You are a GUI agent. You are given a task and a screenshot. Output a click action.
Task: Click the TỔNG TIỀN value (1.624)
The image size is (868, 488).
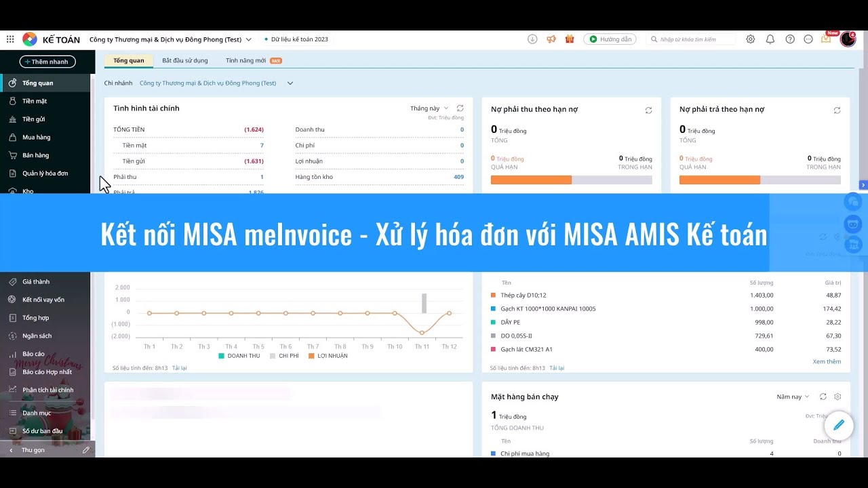pyautogui.click(x=254, y=129)
